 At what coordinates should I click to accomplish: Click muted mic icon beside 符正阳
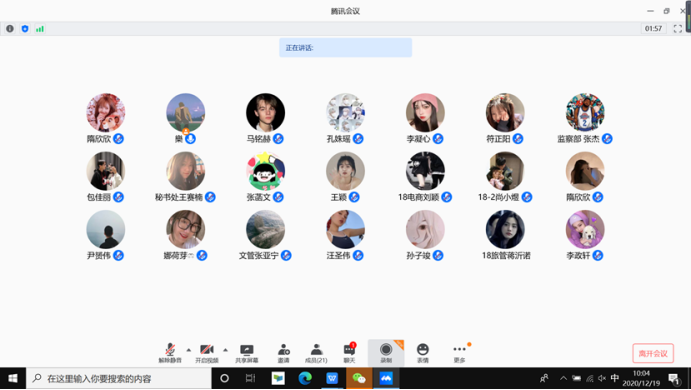tap(518, 139)
